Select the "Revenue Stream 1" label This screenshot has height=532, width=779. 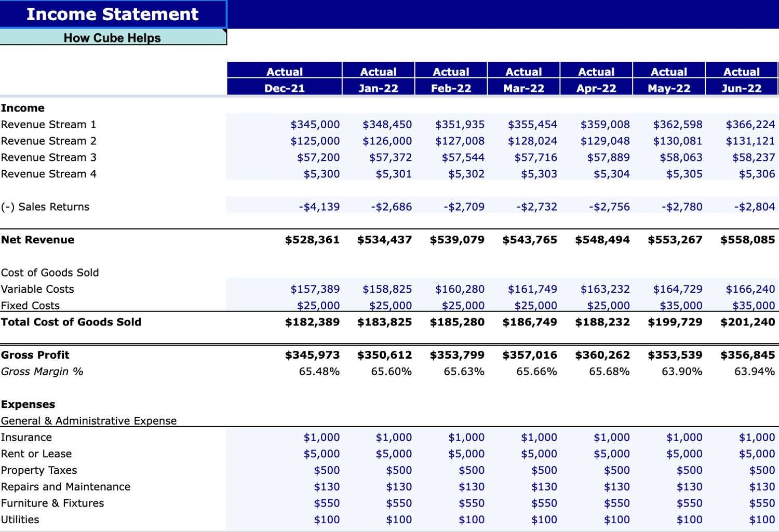tap(48, 124)
